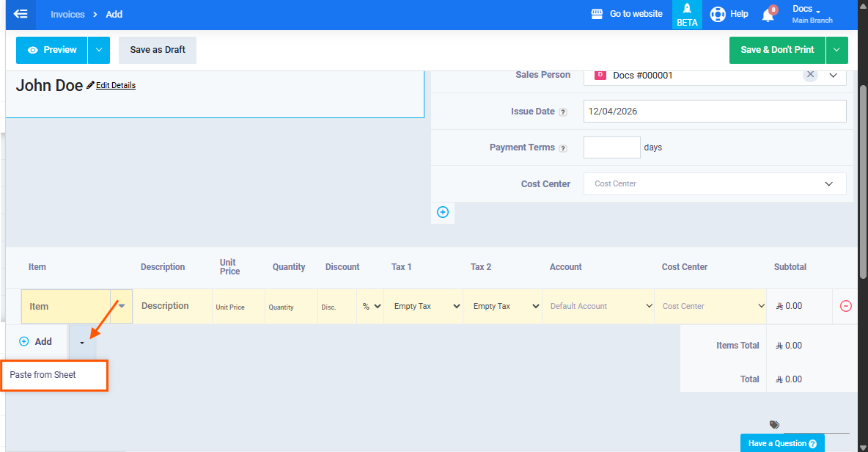Open the Docs Main Branch account menu
The height and width of the screenshot is (452, 868).
812,14
